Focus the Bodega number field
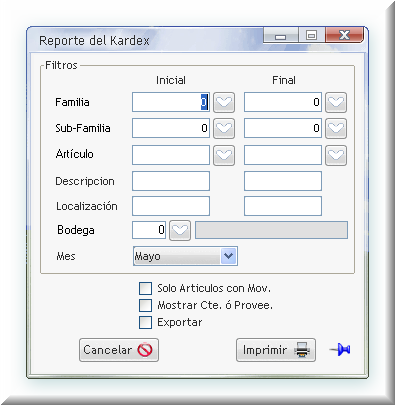Screen dimensions: 395x405 (149, 230)
